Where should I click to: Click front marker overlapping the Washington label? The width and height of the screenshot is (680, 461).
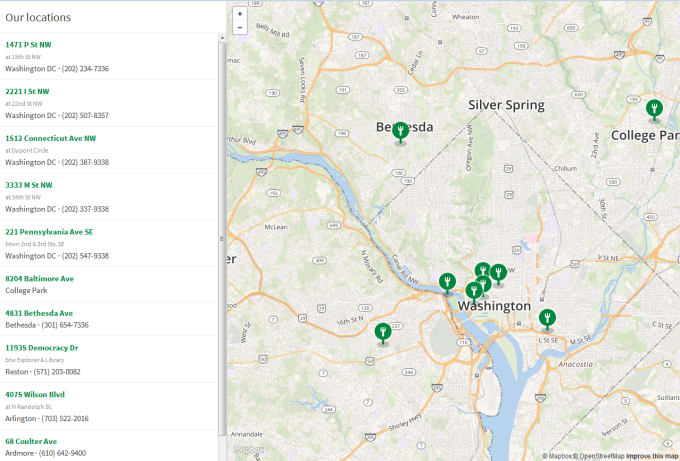click(474, 293)
